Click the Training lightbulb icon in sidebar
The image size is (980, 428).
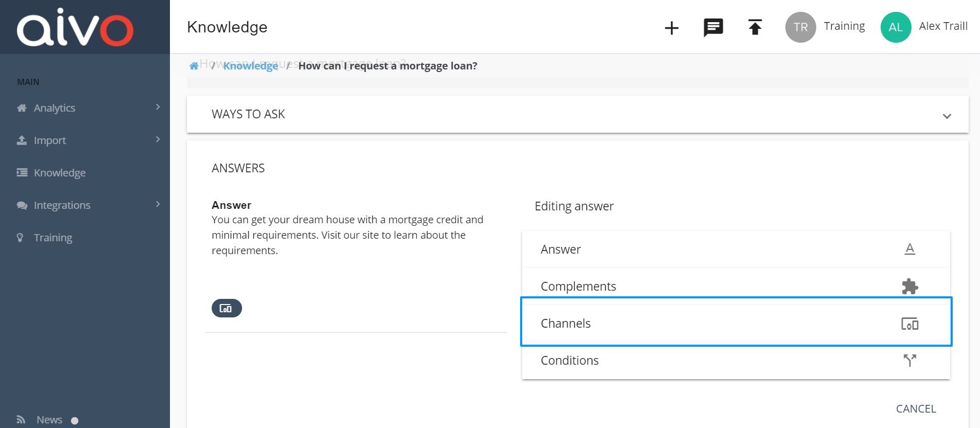coord(20,237)
